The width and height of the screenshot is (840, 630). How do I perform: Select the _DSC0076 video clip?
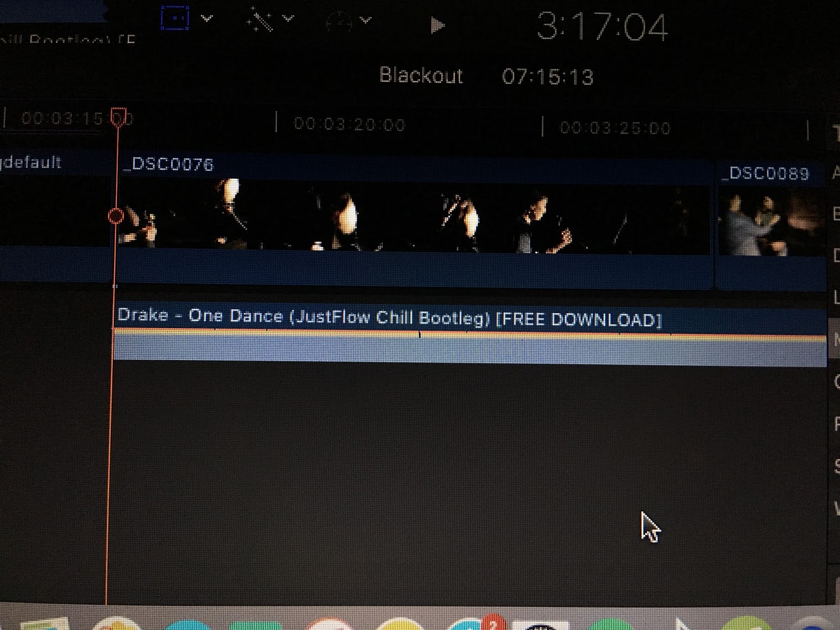pyautogui.click(x=415, y=222)
